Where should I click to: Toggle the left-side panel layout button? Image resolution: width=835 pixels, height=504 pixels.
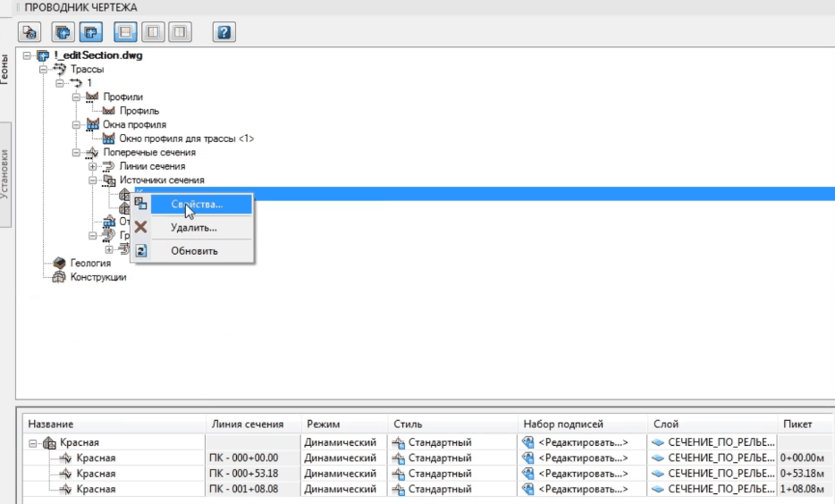[x=153, y=32]
